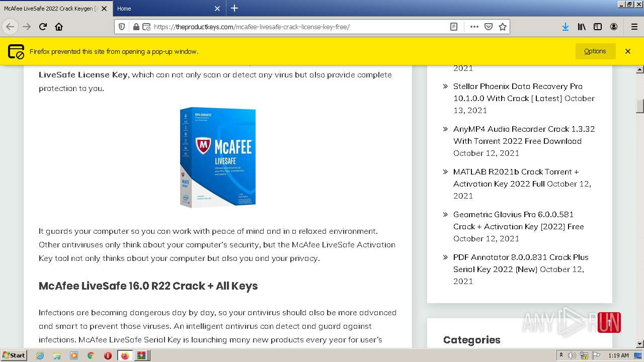The image size is (644, 362).
Task: Open Windows Explorer folder from taskbar
Action: click(x=57, y=355)
